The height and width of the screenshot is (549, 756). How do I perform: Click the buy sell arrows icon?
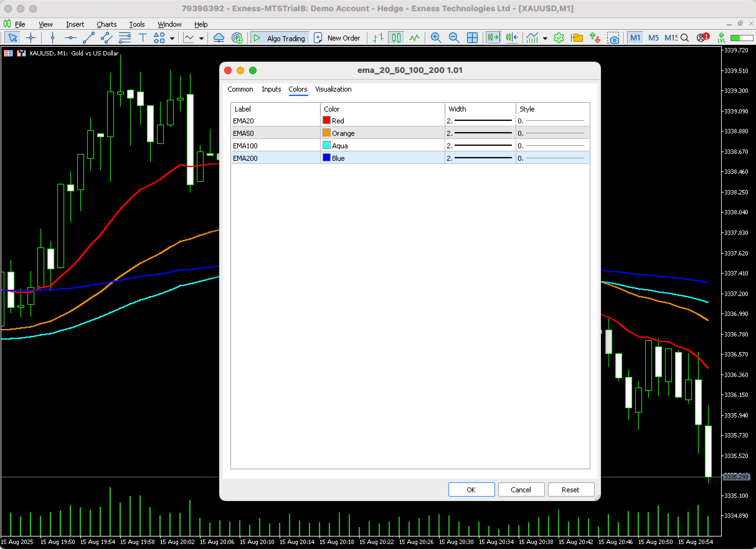pos(595,38)
